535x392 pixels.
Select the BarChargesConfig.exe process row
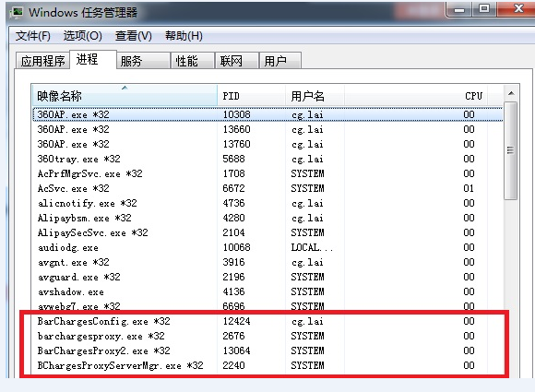267,321
